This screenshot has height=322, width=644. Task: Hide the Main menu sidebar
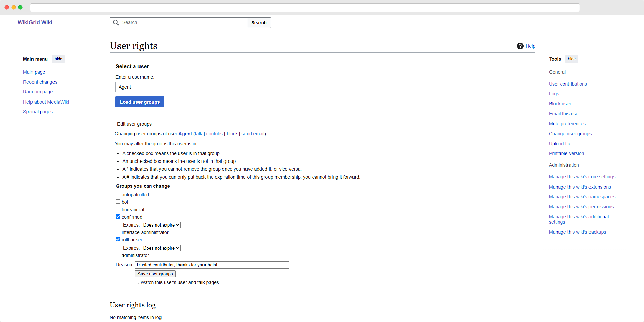pyautogui.click(x=58, y=59)
